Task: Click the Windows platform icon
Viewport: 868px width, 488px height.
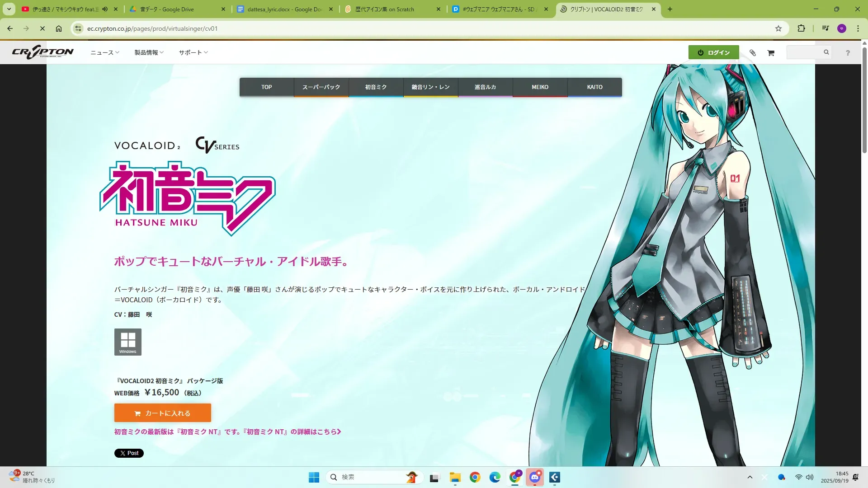Action: [x=127, y=342]
